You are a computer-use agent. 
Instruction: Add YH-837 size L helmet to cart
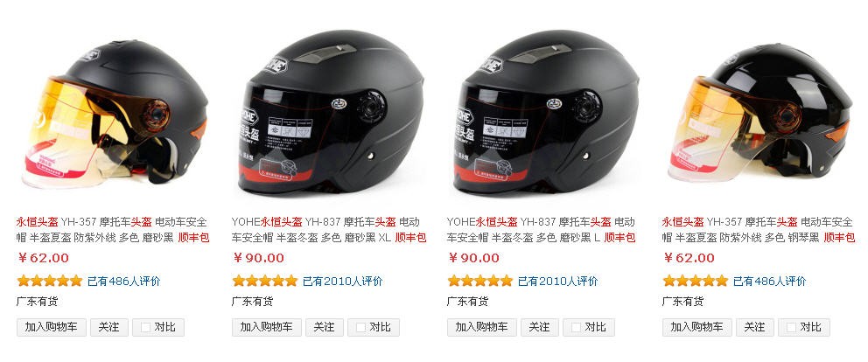pos(482,327)
